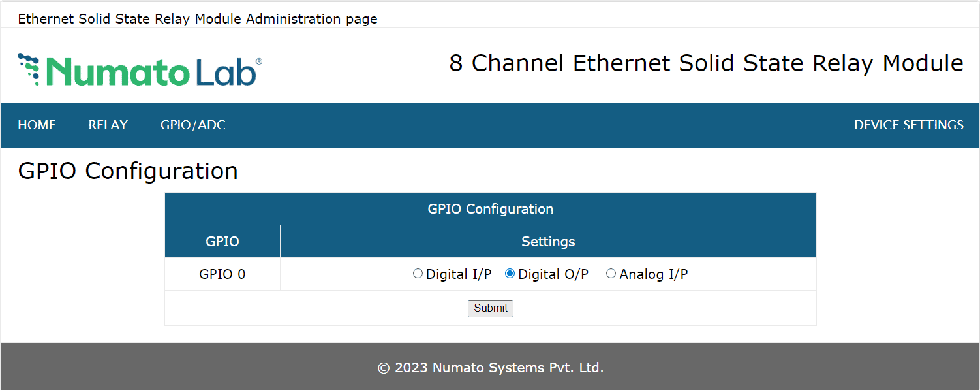This screenshot has width=980, height=390.
Task: Click the GPIO column heading
Action: (x=222, y=241)
